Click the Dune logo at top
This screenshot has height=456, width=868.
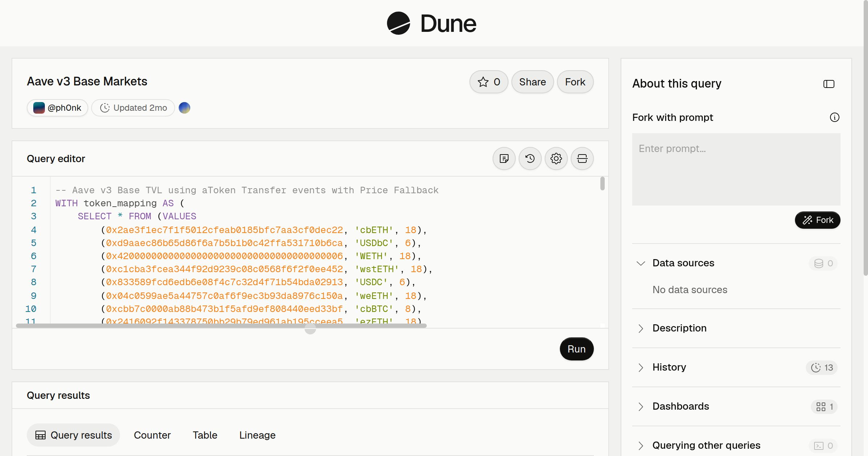pyautogui.click(x=431, y=23)
